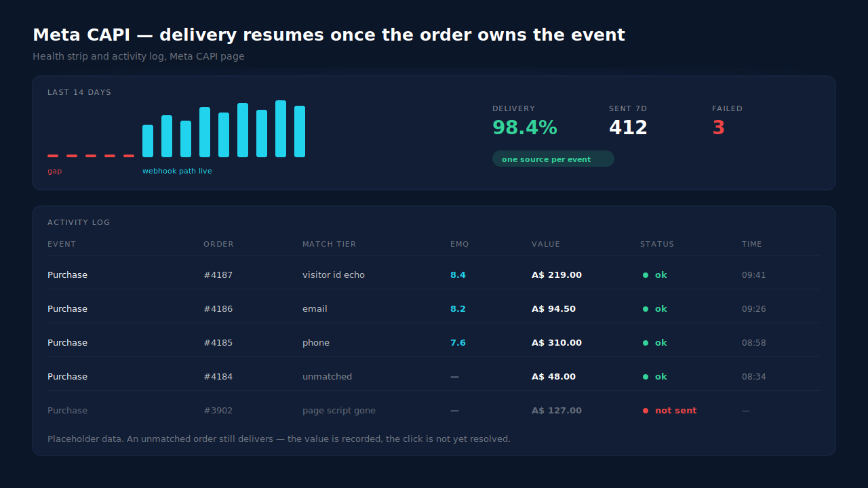
Task: Click the red 'not sent' status
Action: 675,410
